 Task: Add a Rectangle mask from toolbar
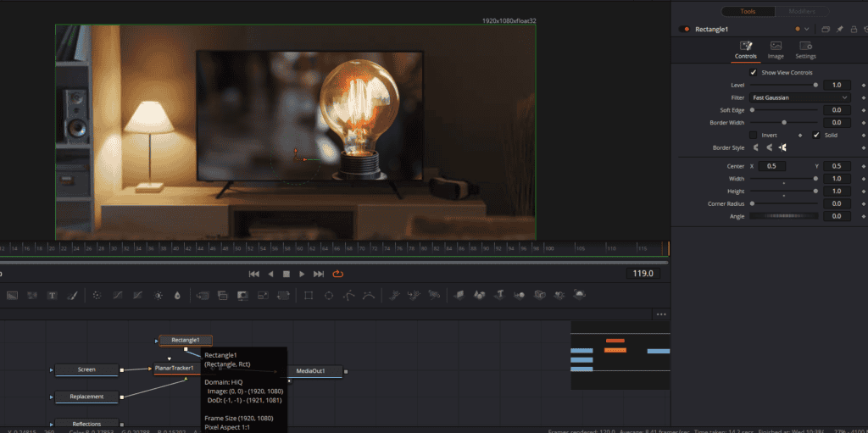(309, 296)
